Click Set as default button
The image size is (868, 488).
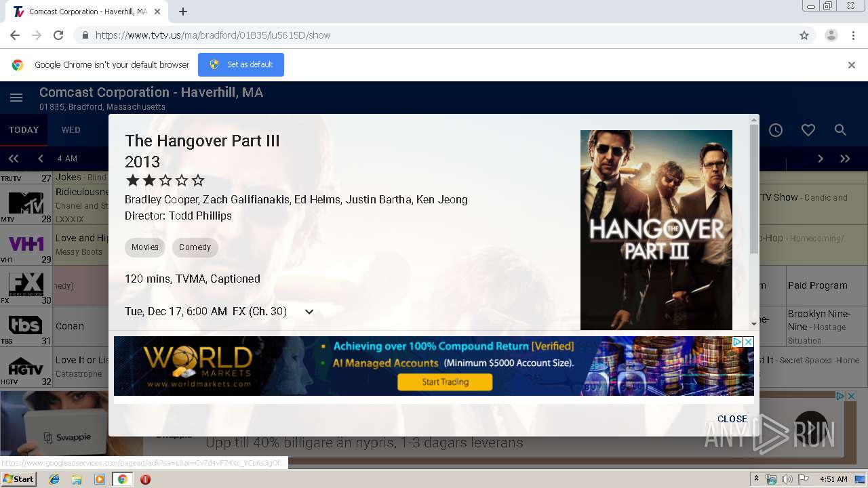(x=241, y=65)
